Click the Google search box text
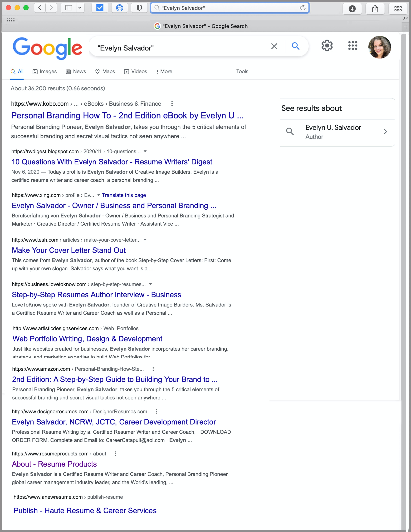 point(126,48)
